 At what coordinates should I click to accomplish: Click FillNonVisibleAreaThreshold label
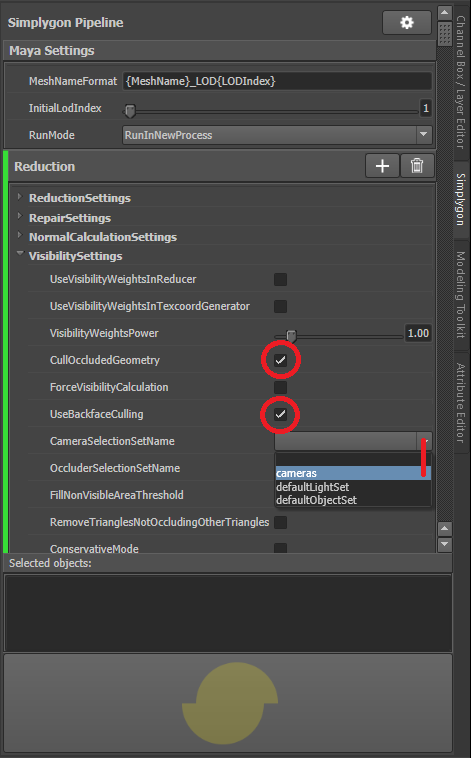tap(117, 495)
